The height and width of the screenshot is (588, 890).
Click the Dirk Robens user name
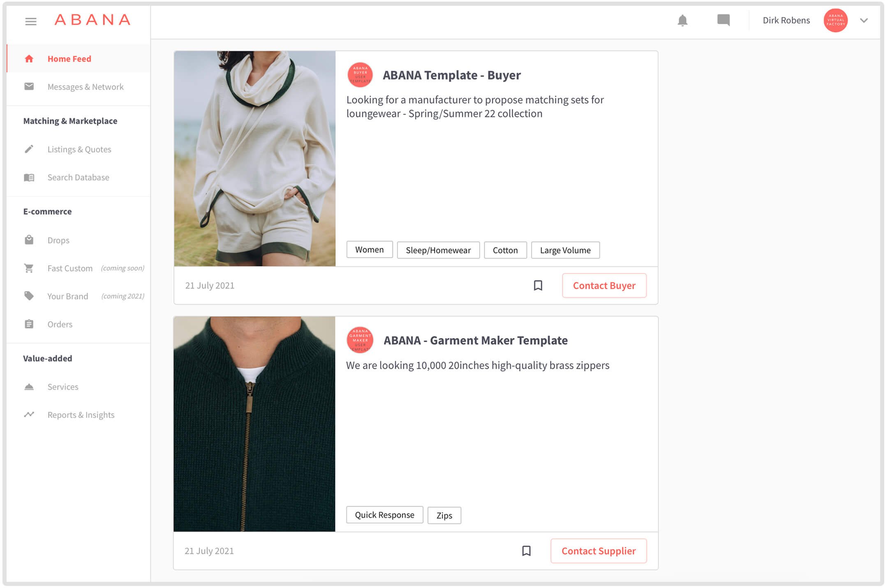[x=786, y=21]
